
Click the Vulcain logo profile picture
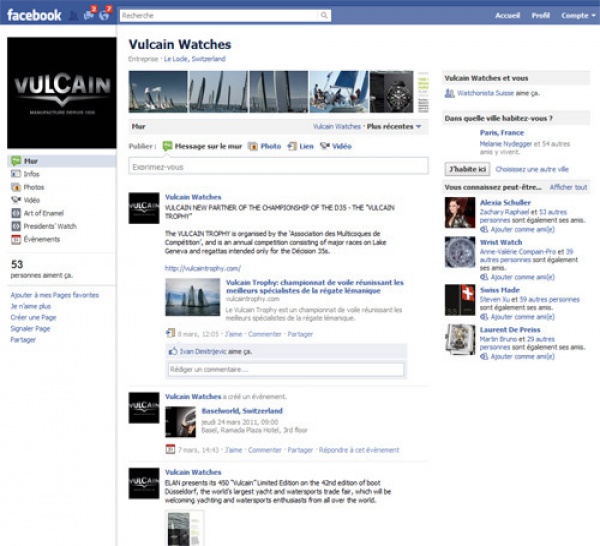(x=62, y=93)
